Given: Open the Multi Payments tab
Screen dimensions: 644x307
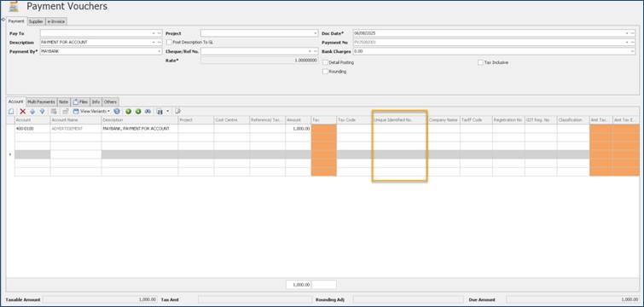Looking at the screenshot, I should click(41, 101).
